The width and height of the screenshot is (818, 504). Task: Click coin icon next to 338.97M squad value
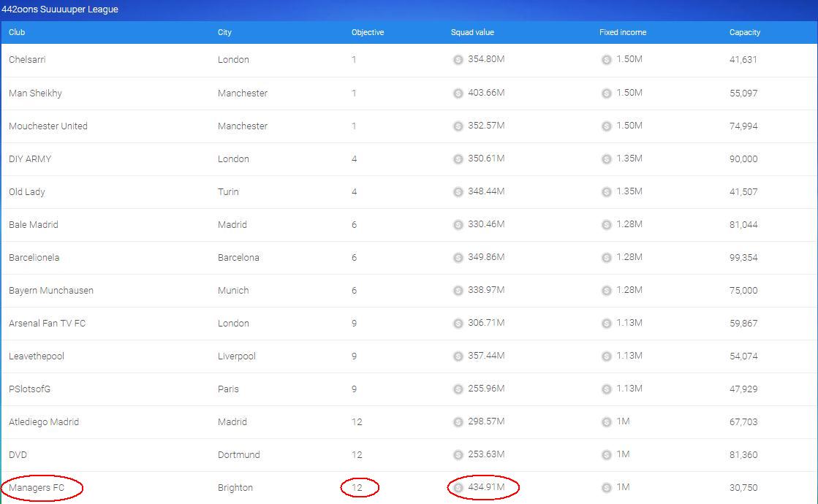point(458,290)
